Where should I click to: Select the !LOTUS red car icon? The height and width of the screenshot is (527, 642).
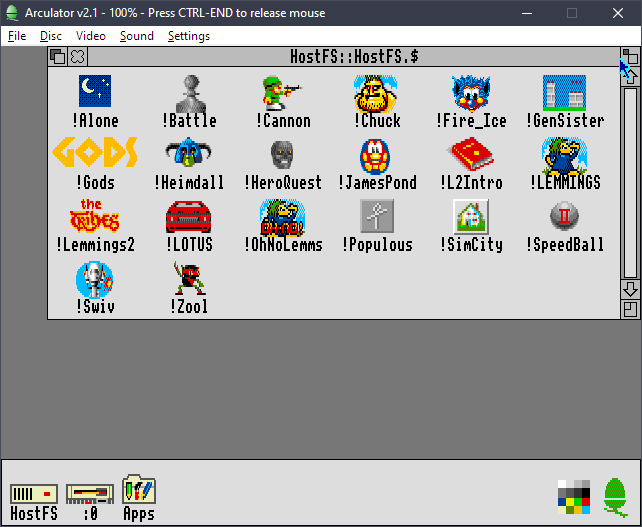click(188, 217)
